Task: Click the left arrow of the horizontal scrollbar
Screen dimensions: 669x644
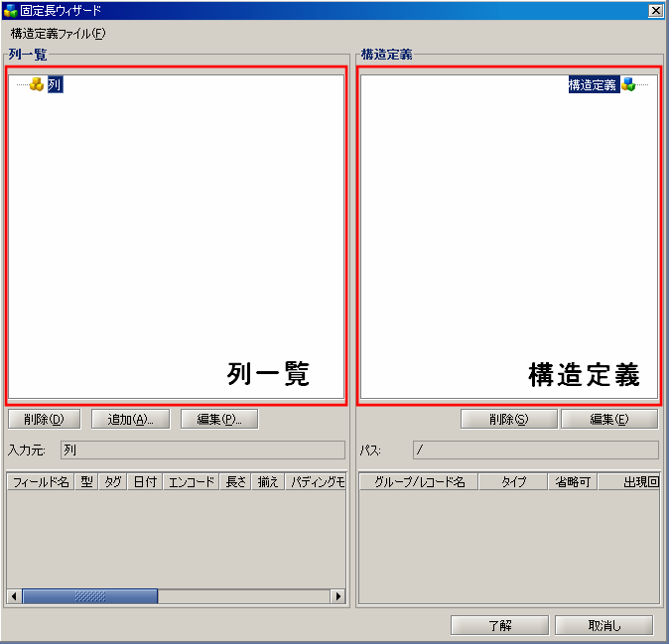Action: 14,595
